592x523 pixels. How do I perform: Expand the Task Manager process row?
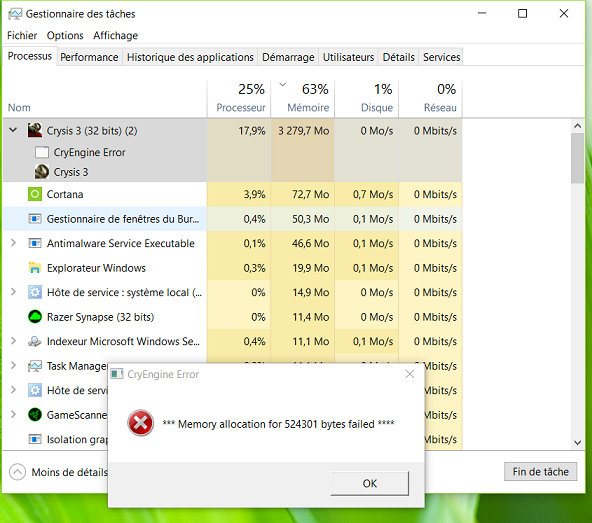click(13, 366)
